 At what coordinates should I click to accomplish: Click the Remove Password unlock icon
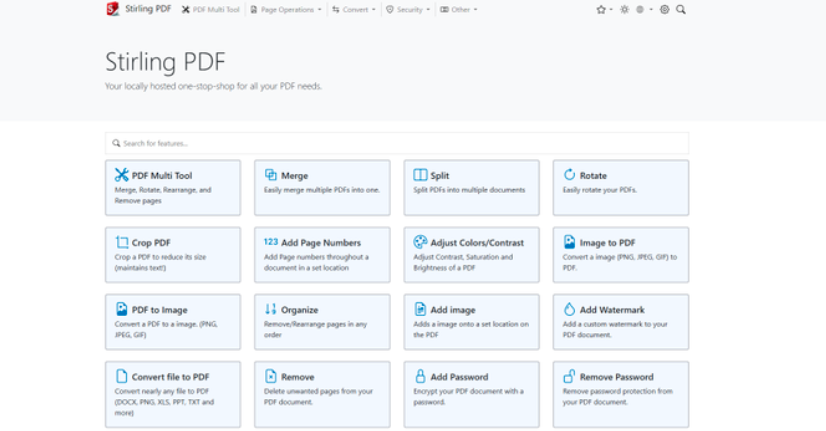(x=569, y=376)
